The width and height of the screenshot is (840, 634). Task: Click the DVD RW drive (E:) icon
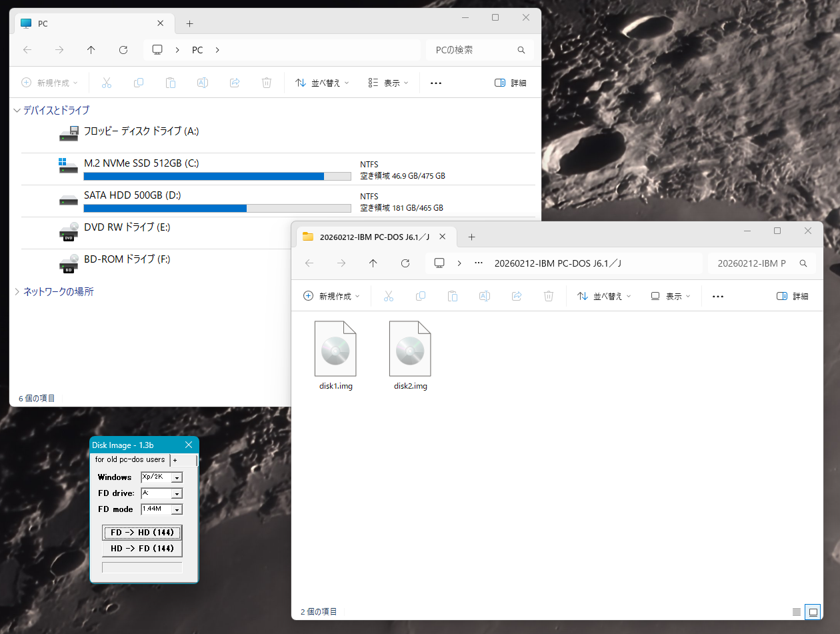pyautogui.click(x=69, y=231)
